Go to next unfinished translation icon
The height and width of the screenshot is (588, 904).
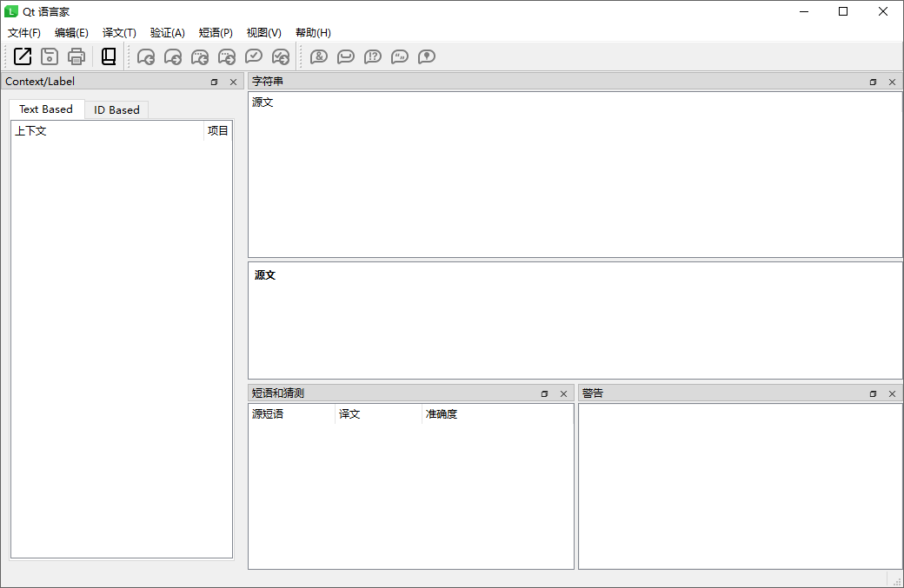(173, 56)
